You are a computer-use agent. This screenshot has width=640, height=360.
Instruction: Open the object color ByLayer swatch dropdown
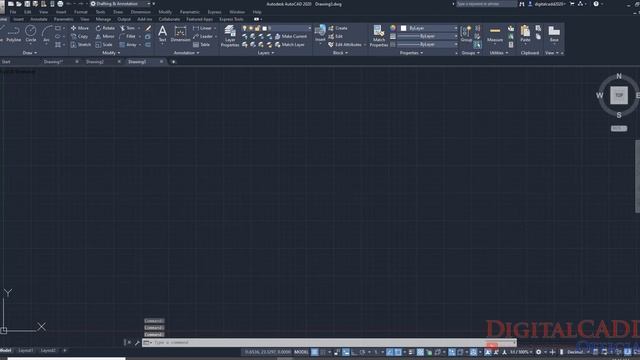point(429,28)
